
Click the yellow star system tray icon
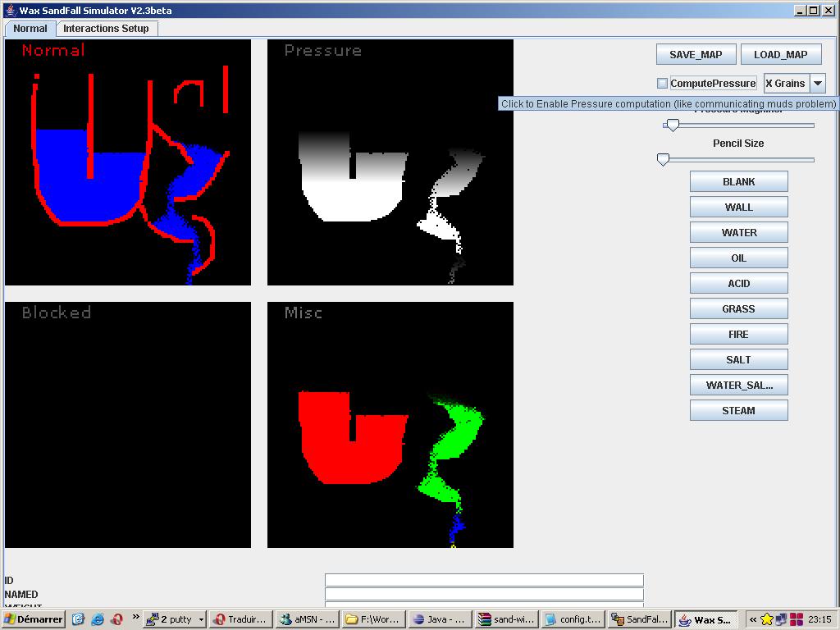tap(767, 619)
